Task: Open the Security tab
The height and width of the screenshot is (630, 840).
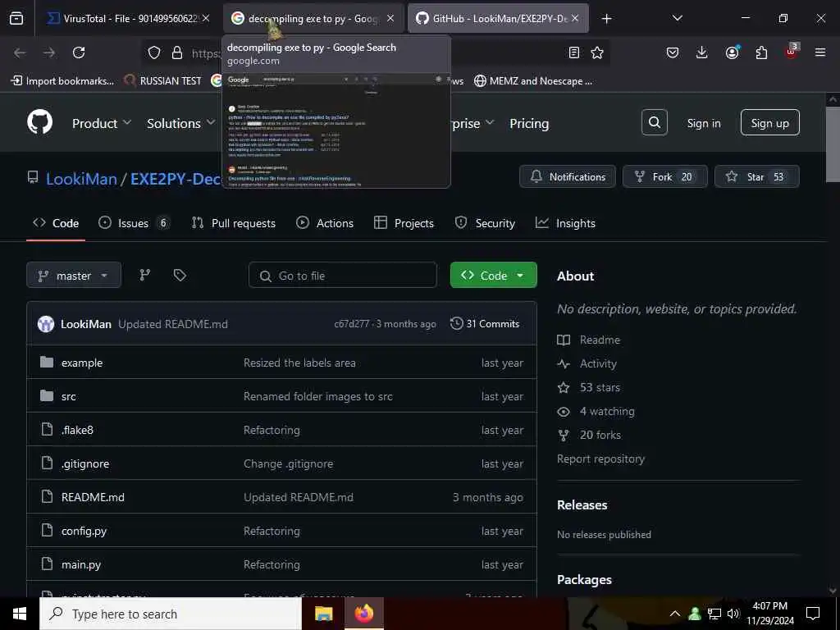Action: click(485, 223)
